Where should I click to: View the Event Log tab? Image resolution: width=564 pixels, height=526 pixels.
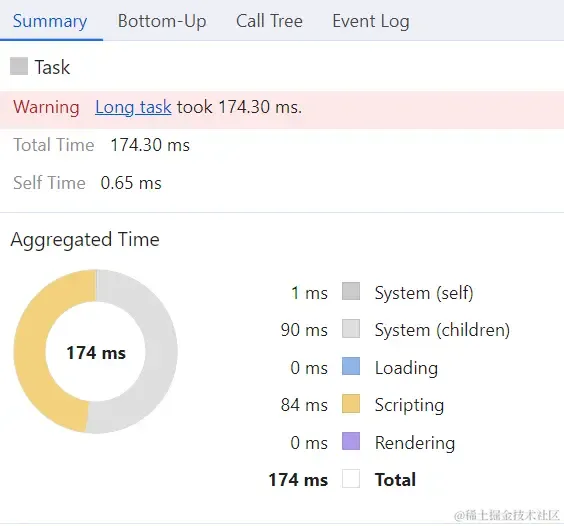(x=371, y=21)
